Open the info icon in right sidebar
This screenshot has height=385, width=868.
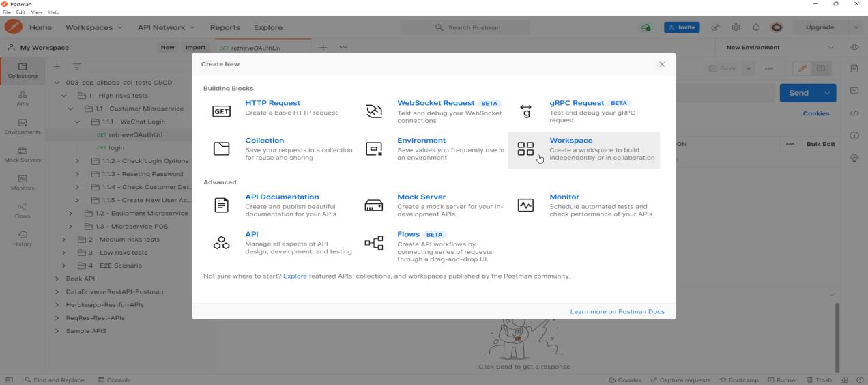tap(854, 135)
